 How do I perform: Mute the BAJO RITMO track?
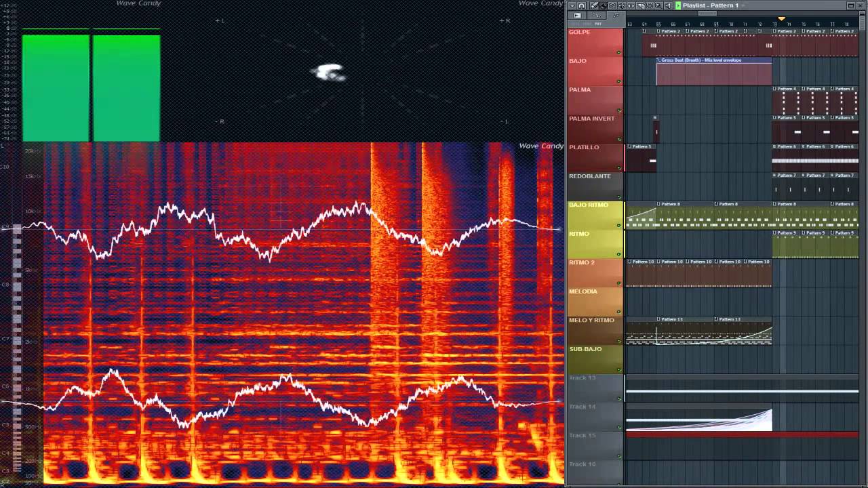(x=618, y=225)
